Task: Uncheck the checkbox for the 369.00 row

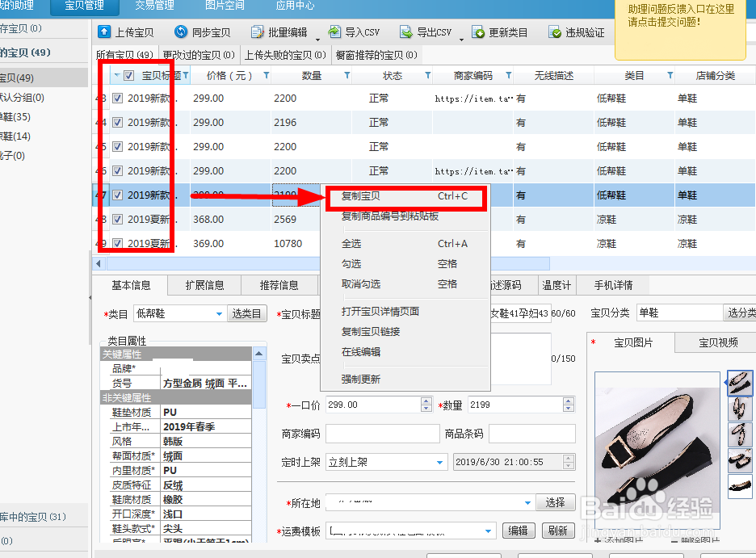Action: click(117, 243)
